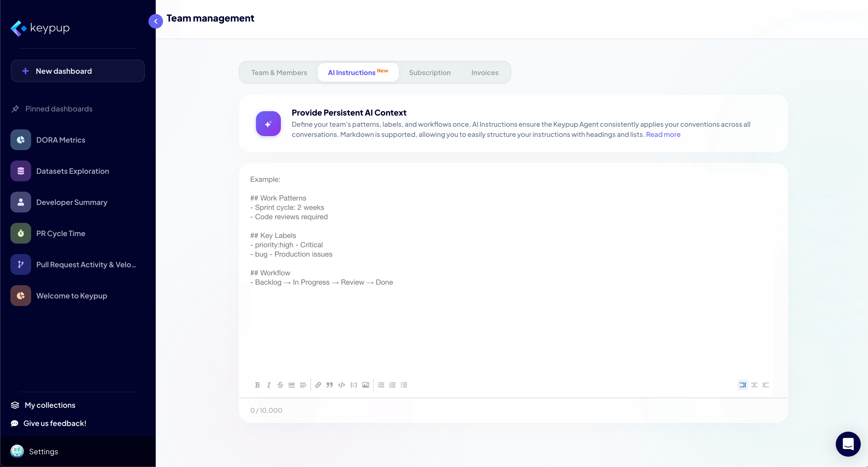Switch to preview-only view mode
This screenshot has height=467, width=868.
coord(765,385)
